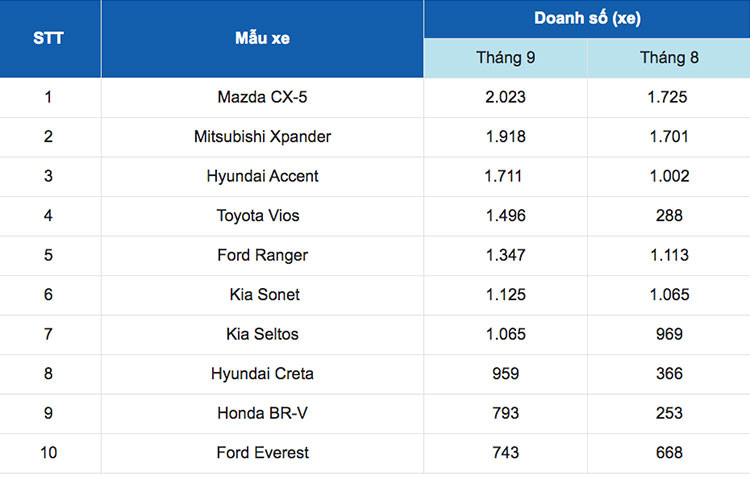The height and width of the screenshot is (500, 750).
Task: Click the Mẫu xe column header
Action: pyautogui.click(x=262, y=38)
